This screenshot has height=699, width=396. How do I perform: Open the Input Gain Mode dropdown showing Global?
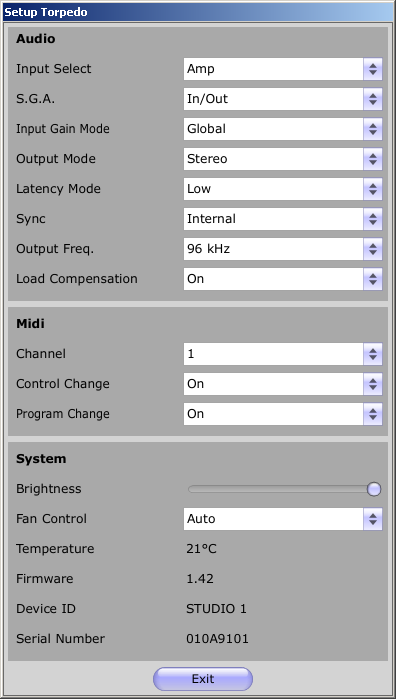[283, 129]
